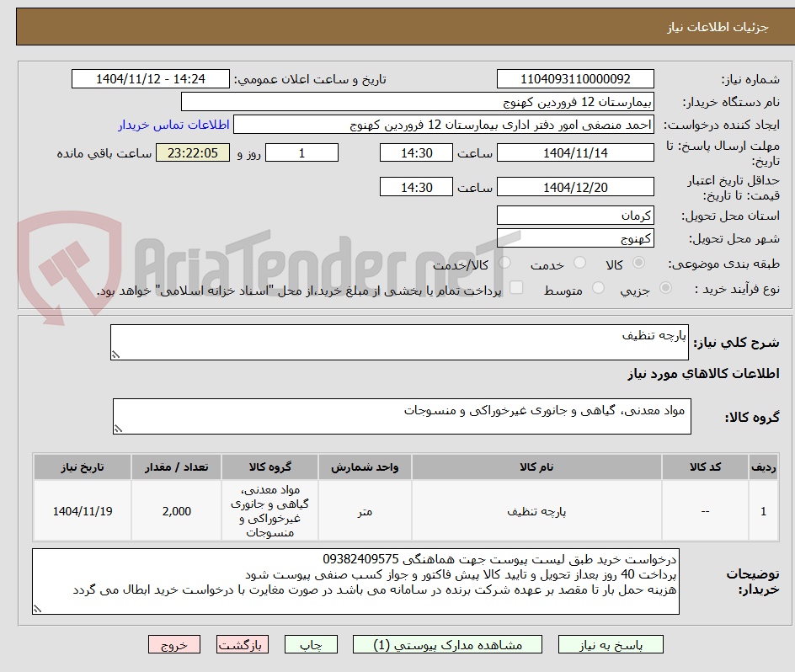Grab the resize handle of description textarea
The image size is (795, 672).
(115, 355)
